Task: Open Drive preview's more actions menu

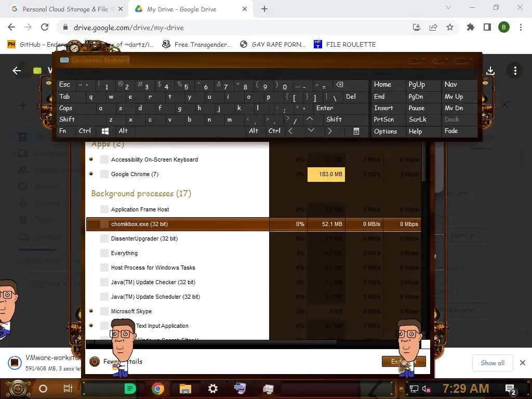Action: click(515, 71)
